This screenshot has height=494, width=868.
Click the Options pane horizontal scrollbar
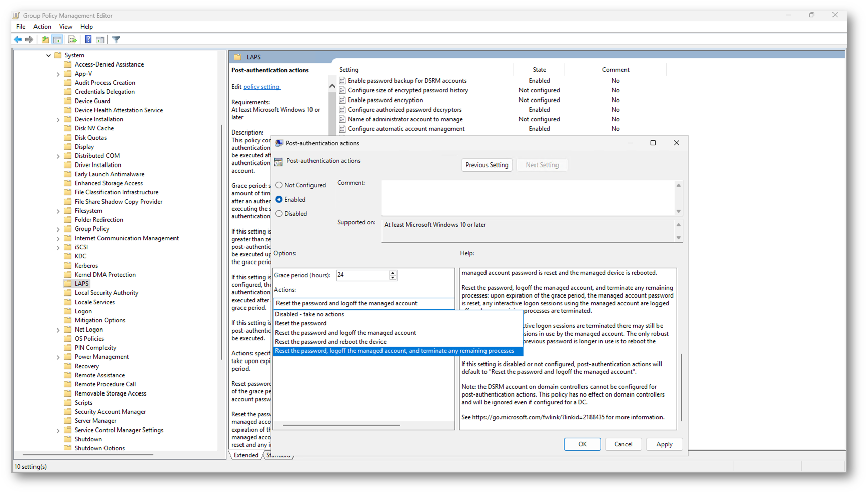pyautogui.click(x=341, y=425)
